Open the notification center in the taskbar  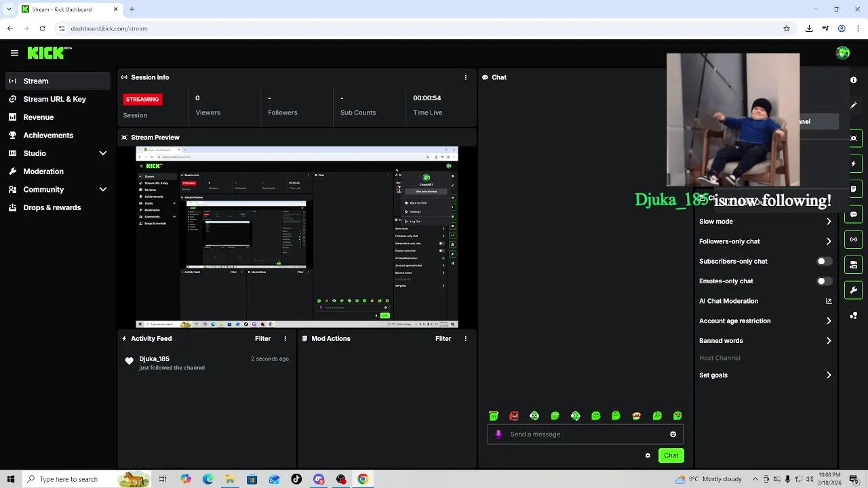(x=855, y=479)
